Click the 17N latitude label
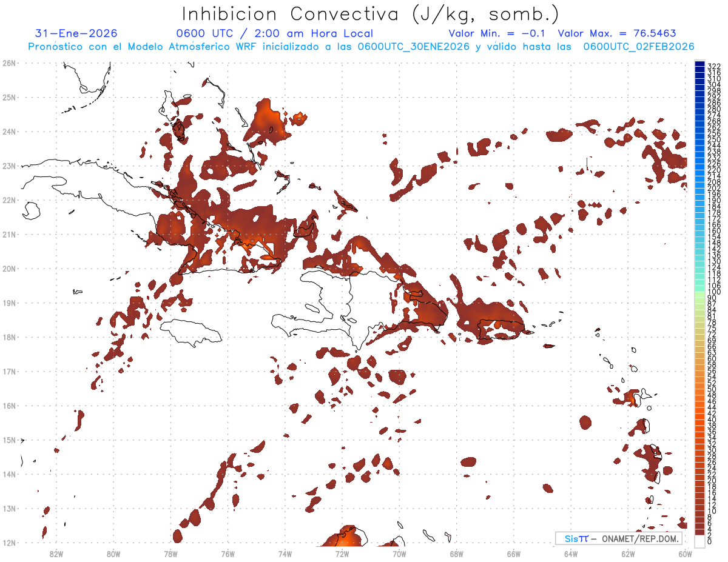The height and width of the screenshot is (562, 728). point(8,371)
